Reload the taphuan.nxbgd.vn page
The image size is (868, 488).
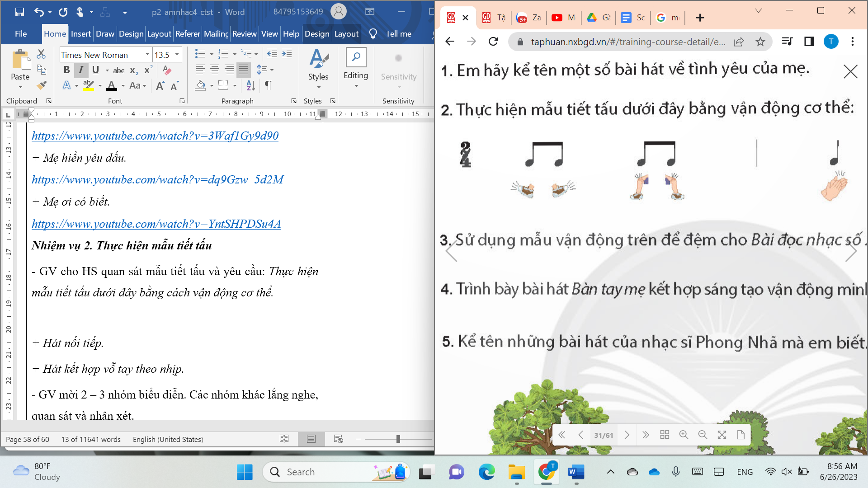coord(493,42)
